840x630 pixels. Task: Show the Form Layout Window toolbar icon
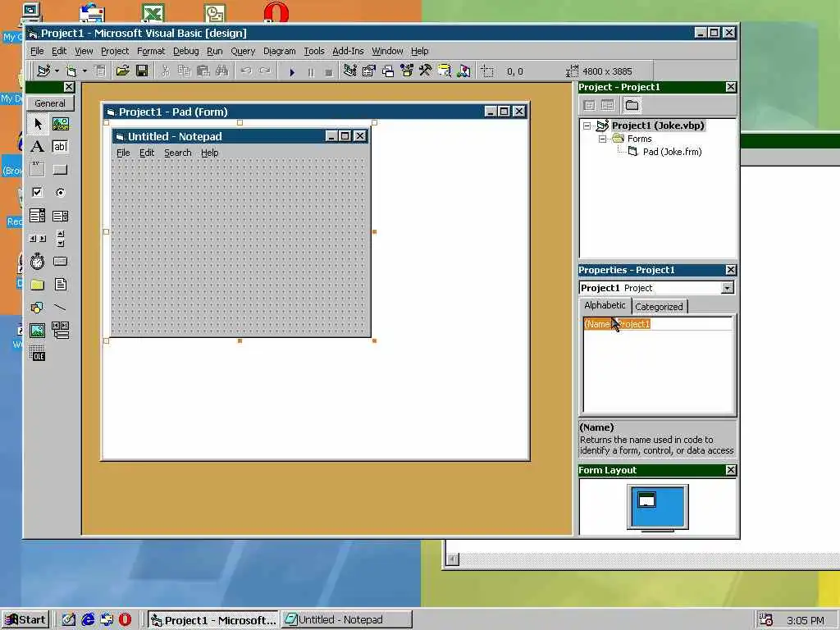[388, 71]
